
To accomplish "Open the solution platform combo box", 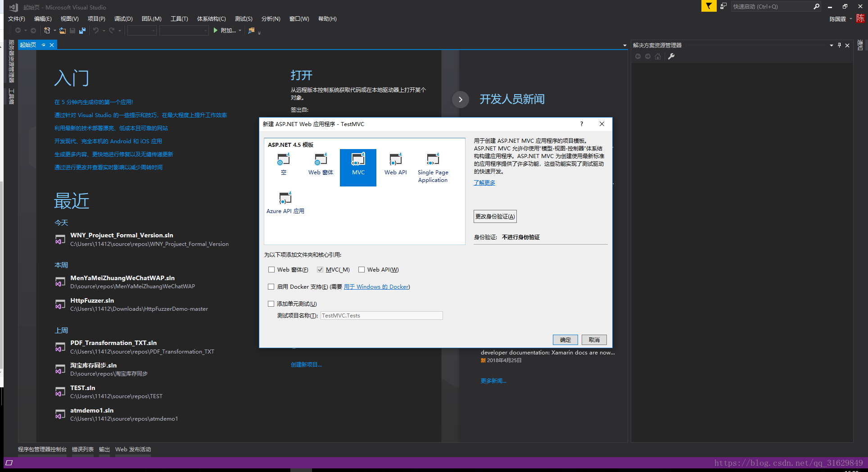I will (x=184, y=31).
